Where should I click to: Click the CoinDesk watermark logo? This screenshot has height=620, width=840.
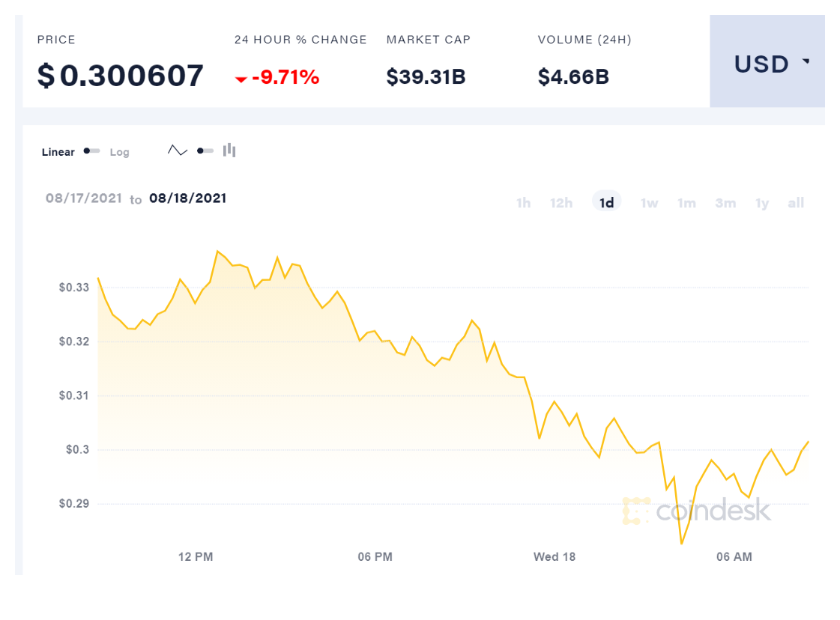click(x=696, y=511)
